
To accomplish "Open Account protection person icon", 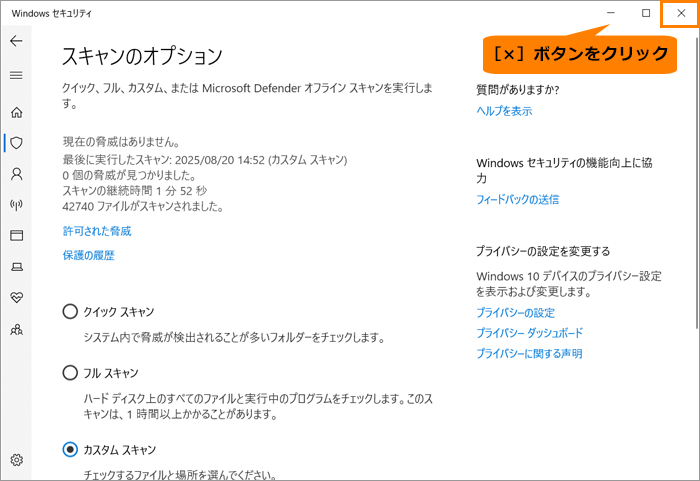I will [17, 174].
